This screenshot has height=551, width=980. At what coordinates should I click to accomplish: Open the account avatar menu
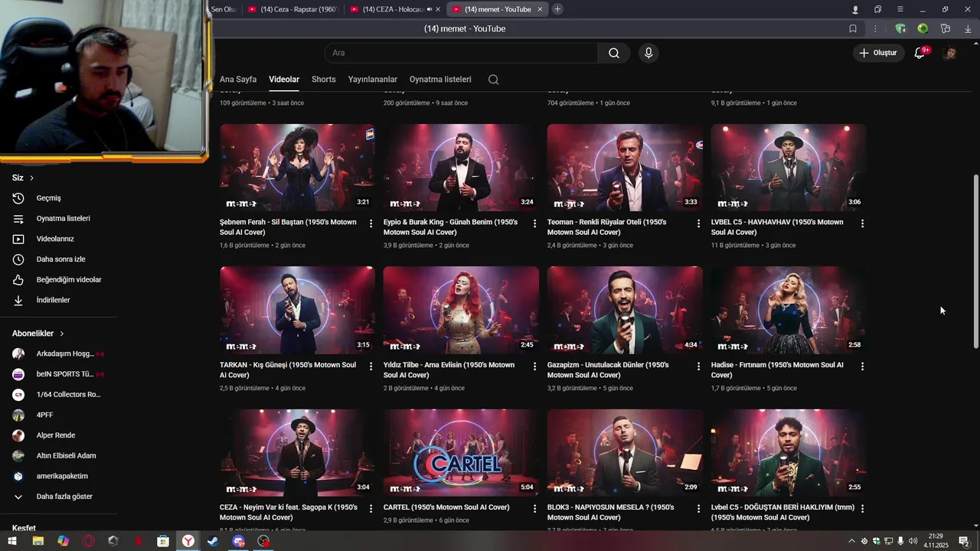949,53
